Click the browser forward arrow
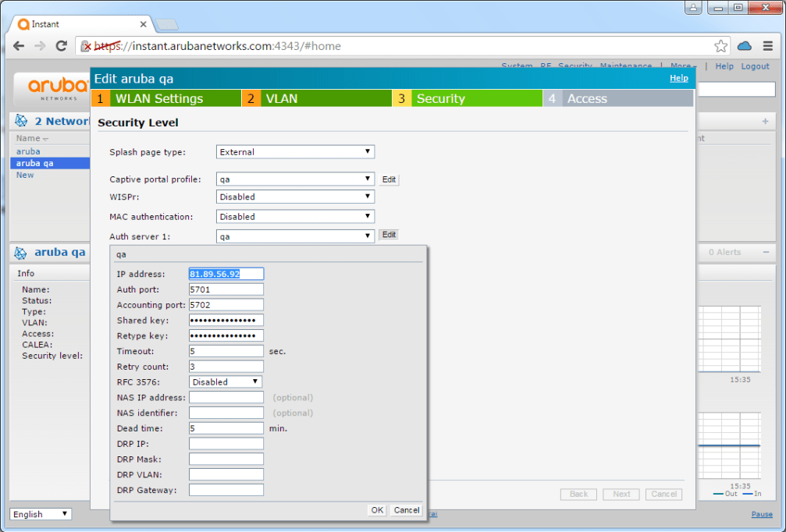786x532 pixels. [40, 46]
